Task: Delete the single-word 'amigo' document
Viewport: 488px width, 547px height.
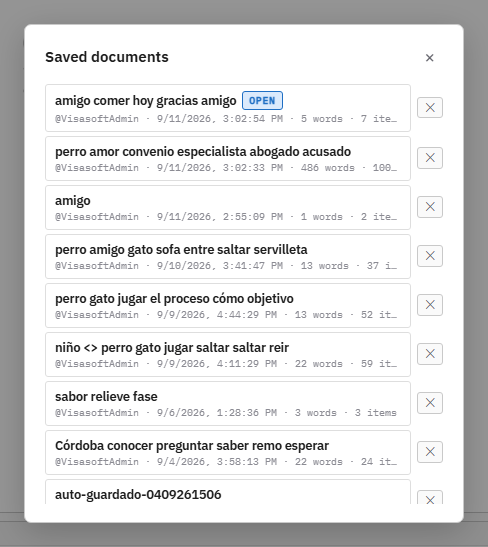Action: (x=430, y=207)
